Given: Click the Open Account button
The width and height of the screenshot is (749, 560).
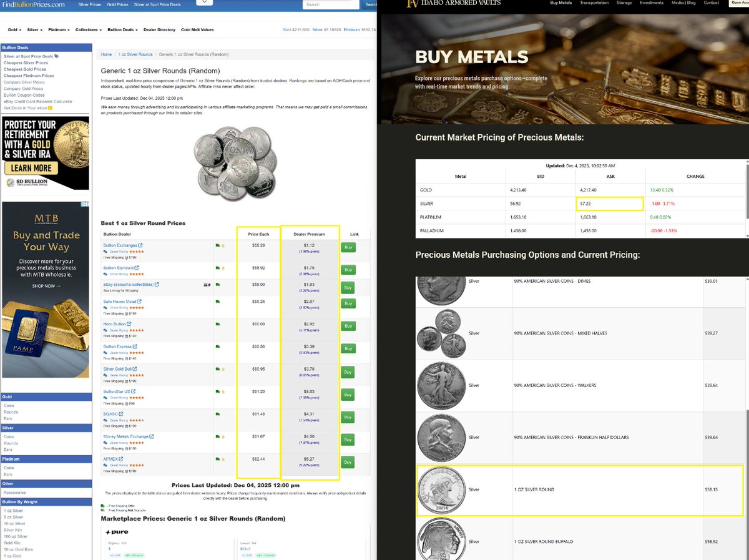Looking at the screenshot, I should [739, 2].
